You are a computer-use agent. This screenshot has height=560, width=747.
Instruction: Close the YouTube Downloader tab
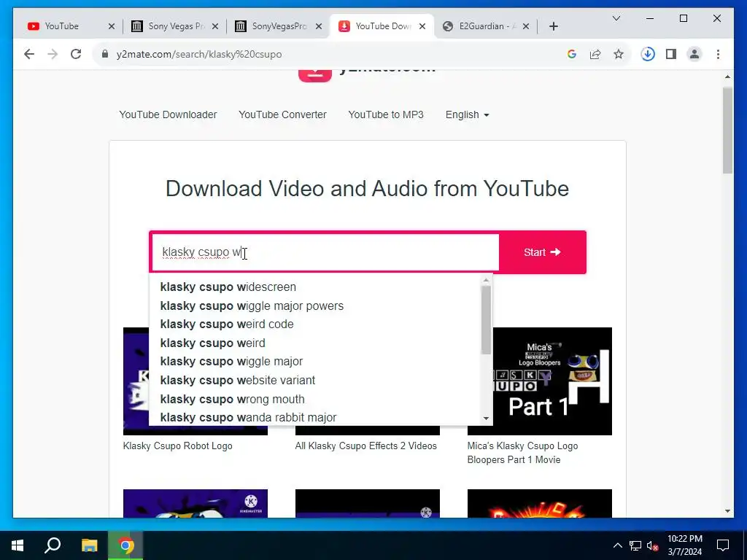pyautogui.click(x=422, y=26)
